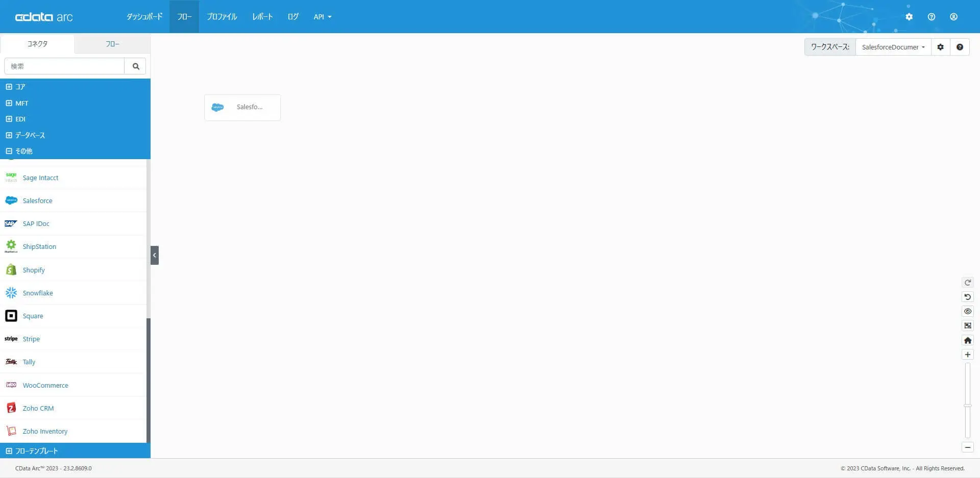Click the search magnifier button
Image resolution: width=980 pixels, height=478 pixels.
[135, 66]
